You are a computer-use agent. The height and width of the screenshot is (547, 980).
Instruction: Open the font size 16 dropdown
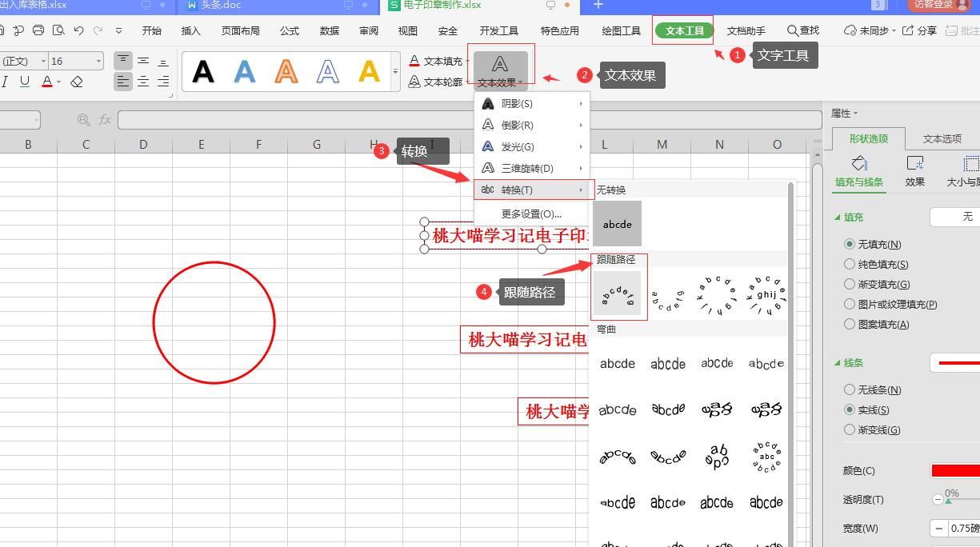click(98, 61)
